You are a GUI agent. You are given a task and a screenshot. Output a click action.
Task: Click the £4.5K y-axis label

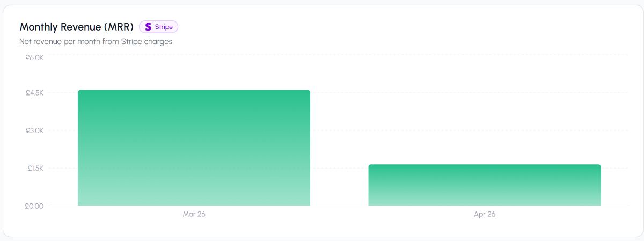coord(34,93)
